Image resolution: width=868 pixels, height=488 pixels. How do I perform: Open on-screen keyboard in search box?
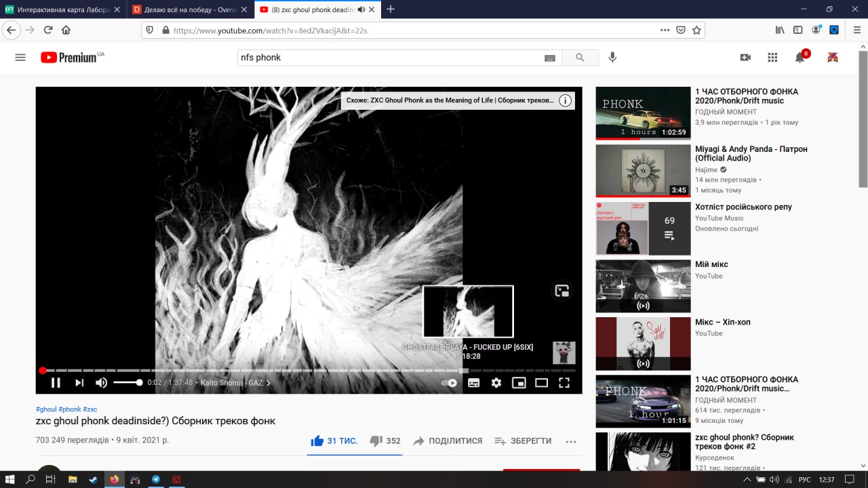tap(550, 58)
